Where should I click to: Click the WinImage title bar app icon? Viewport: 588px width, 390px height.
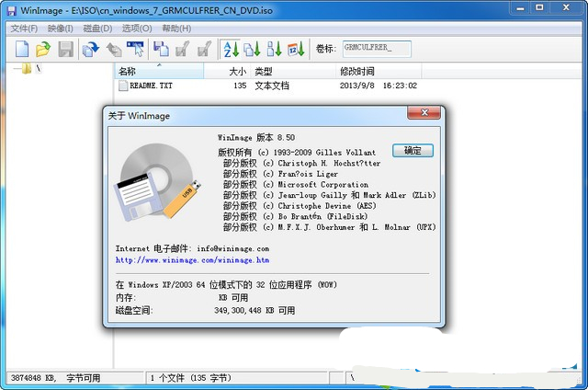[12, 10]
